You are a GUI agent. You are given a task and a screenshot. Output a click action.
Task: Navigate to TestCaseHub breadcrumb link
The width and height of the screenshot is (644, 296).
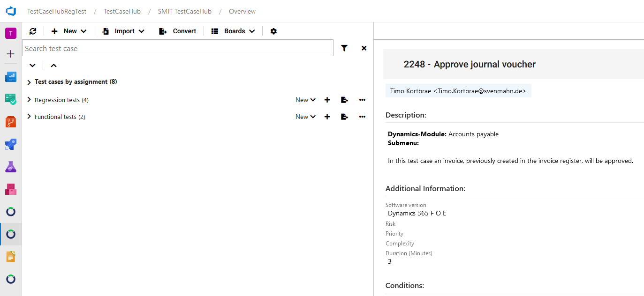click(x=122, y=11)
